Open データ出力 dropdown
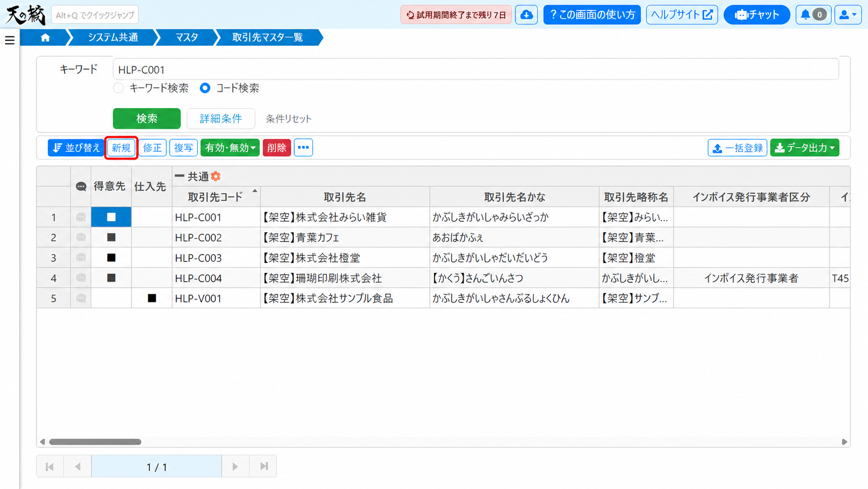Screen dimensions: 868x489 click(805, 148)
